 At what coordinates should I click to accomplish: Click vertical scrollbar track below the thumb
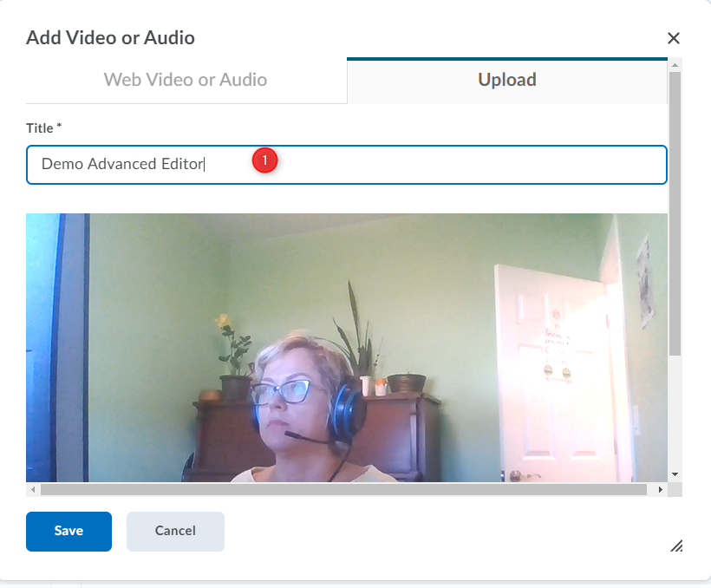tap(675, 412)
